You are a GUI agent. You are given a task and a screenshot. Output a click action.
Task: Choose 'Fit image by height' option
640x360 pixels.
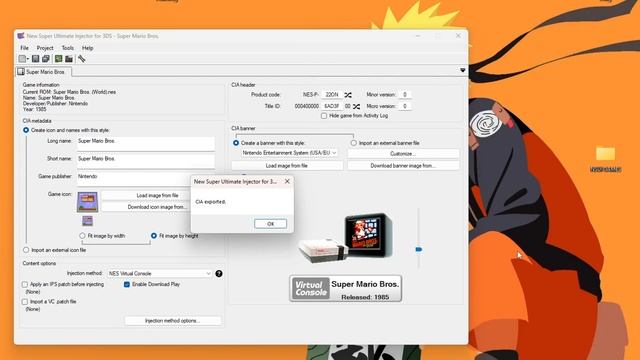tap(154, 236)
